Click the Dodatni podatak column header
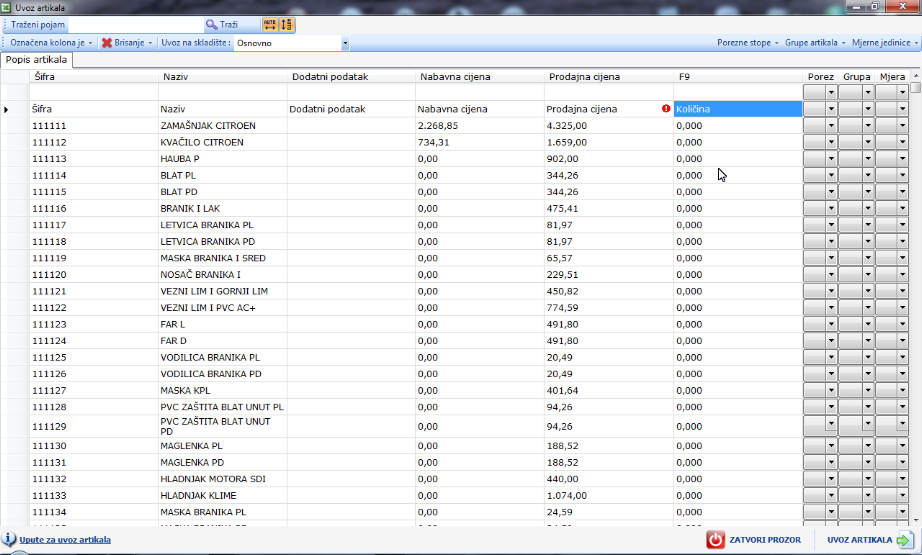 click(x=351, y=76)
